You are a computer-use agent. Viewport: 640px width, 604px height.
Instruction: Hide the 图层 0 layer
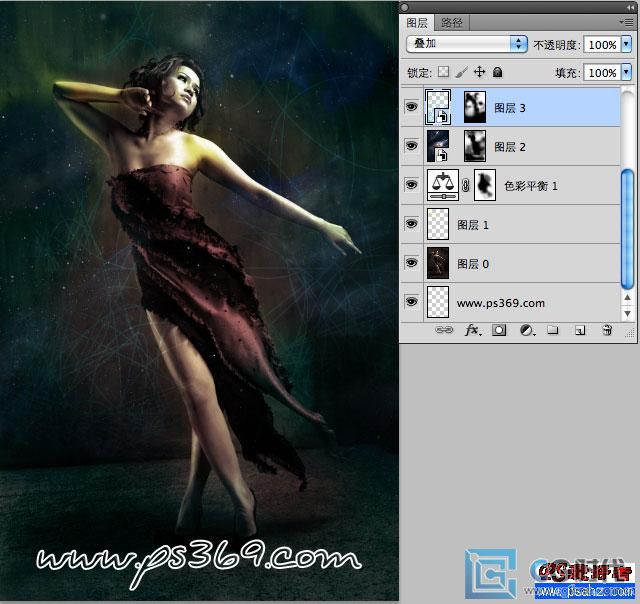(411, 262)
